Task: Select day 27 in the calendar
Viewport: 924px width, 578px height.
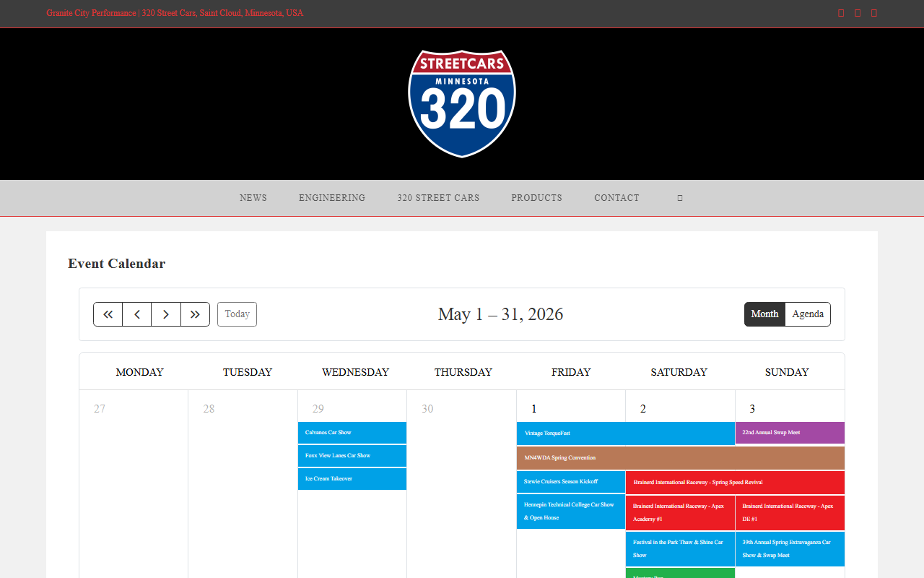Action: [x=100, y=409]
